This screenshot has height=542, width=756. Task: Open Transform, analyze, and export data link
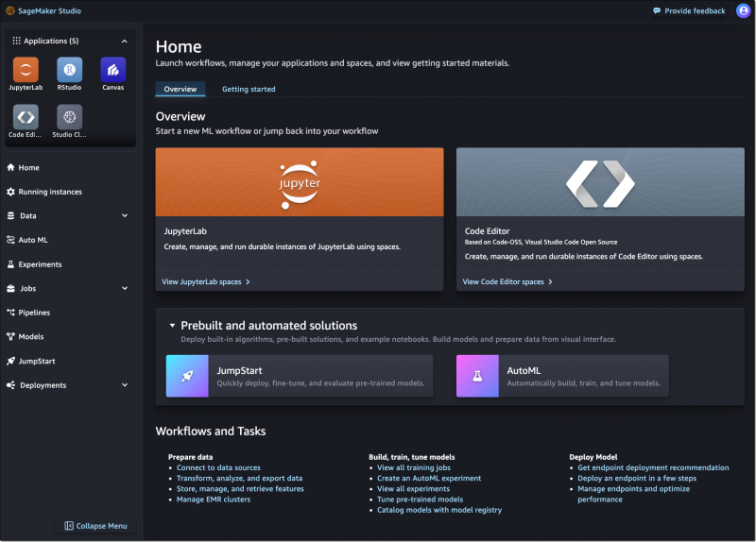pos(240,479)
